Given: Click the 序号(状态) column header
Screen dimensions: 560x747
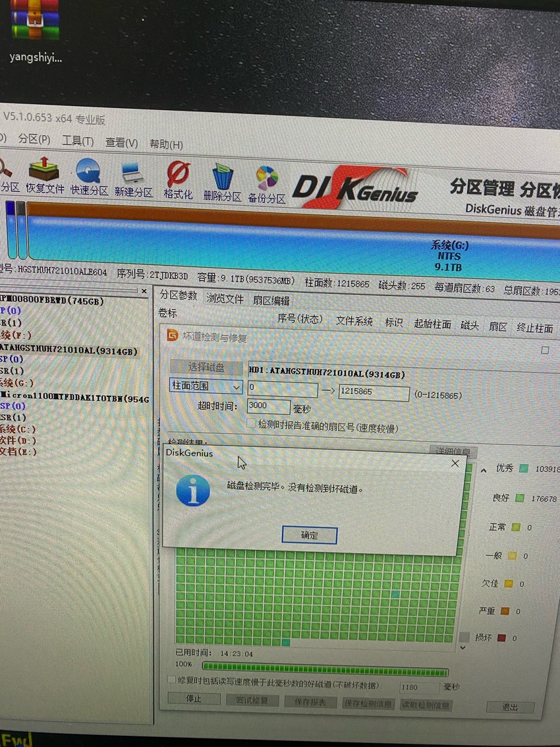Looking at the screenshot, I should 300,318.
